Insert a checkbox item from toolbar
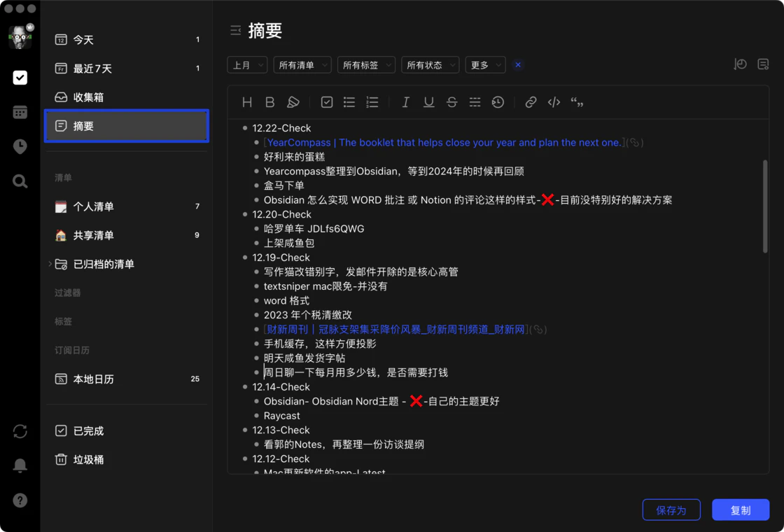Screen dimensions: 784x532 tap(327, 102)
